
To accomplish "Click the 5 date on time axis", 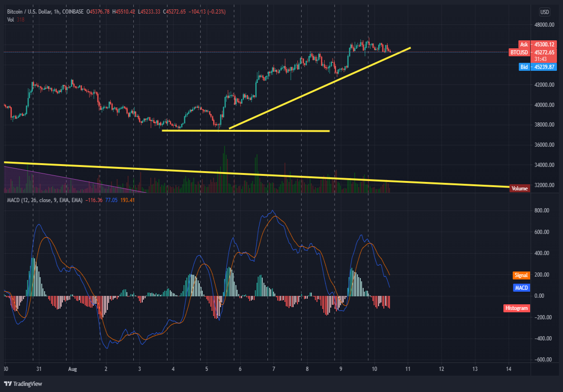I will (x=207, y=369).
